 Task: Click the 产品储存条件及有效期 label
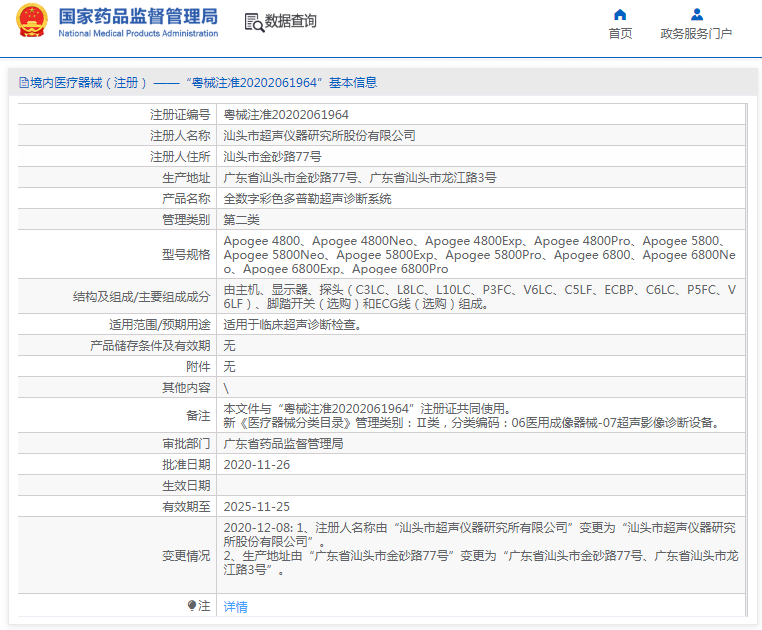coord(150,346)
